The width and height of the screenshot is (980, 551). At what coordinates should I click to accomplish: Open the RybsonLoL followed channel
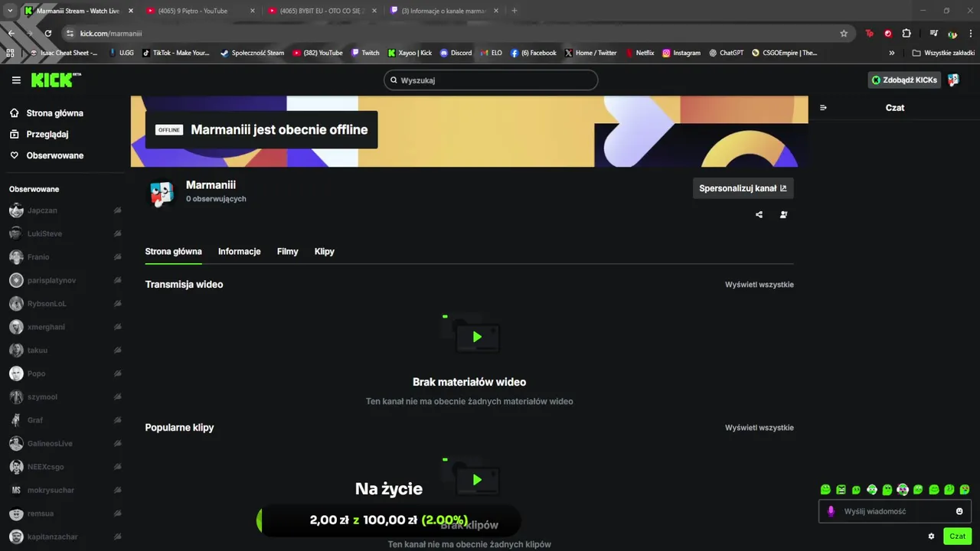click(x=65, y=304)
